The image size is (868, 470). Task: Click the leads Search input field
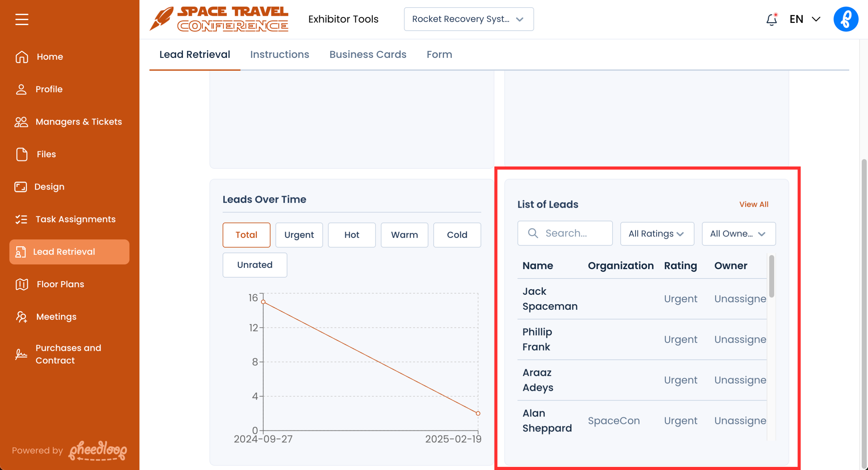pyautogui.click(x=565, y=233)
